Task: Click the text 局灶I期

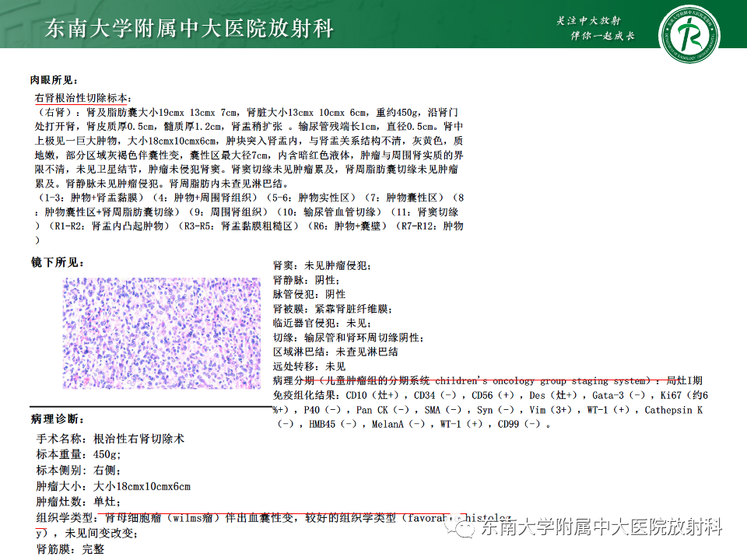Action: pyautogui.click(x=684, y=381)
